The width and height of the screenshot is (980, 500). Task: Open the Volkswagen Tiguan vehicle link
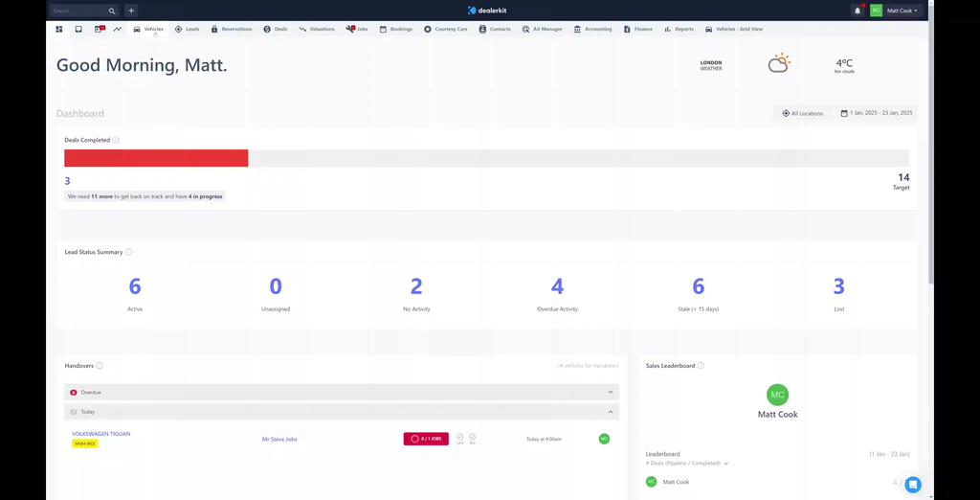pyautogui.click(x=100, y=434)
